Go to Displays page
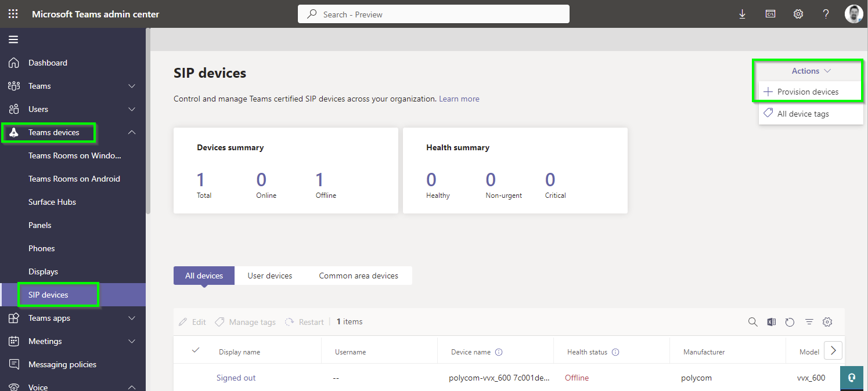Image resolution: width=868 pixels, height=391 pixels. pyautogui.click(x=44, y=271)
